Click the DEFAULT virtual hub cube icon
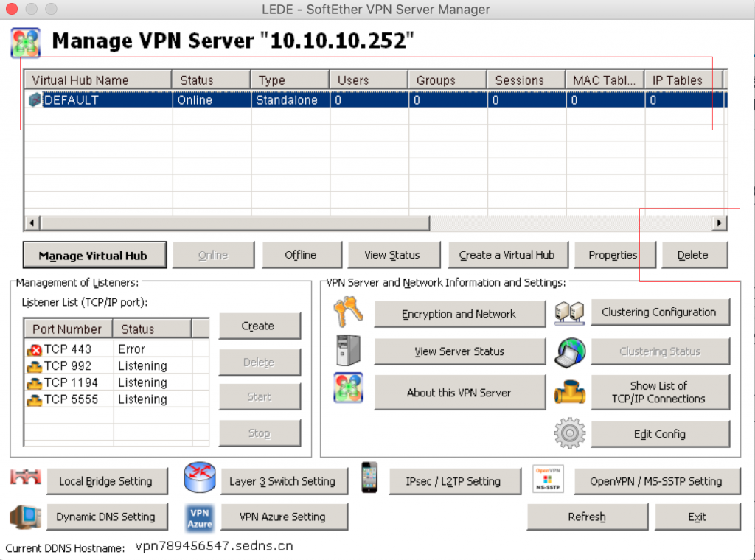This screenshot has height=560, width=755. (x=35, y=100)
